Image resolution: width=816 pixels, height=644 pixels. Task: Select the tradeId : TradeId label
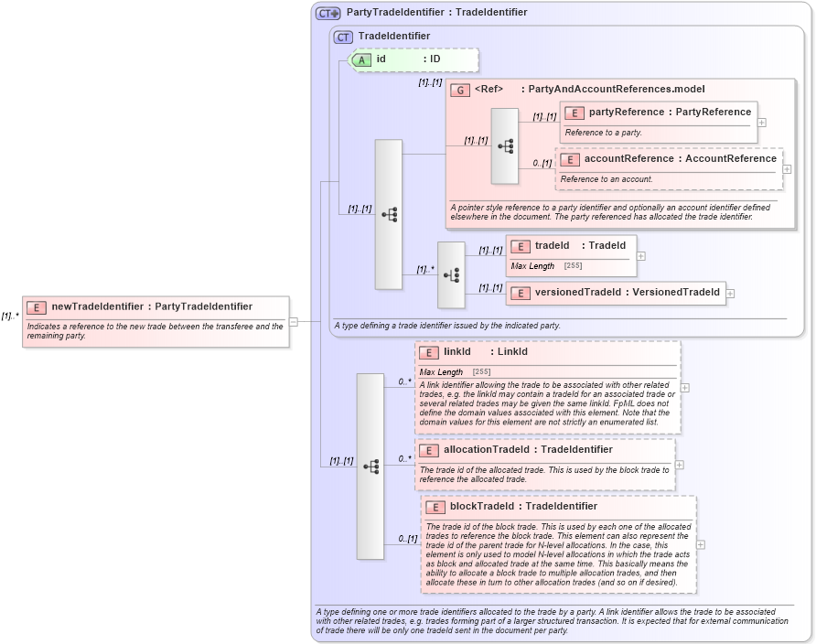tap(580, 245)
